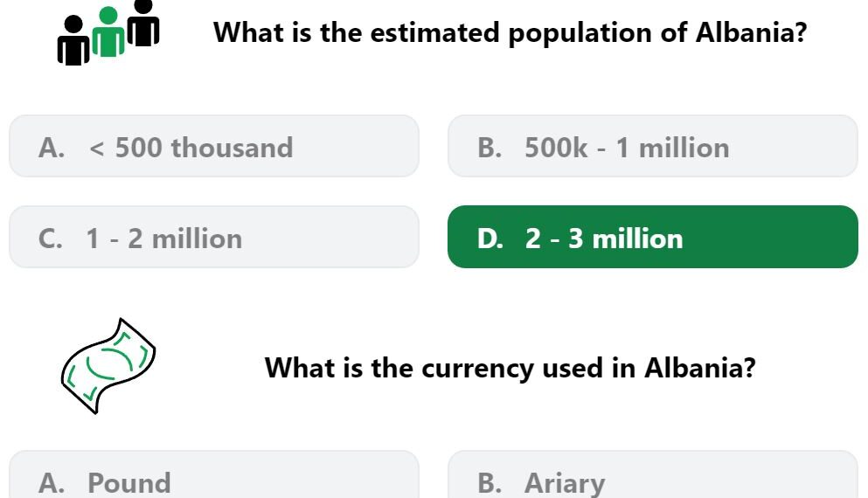This screenshot has height=498, width=868.
Task: Click "Albania?" in the population question
Action: coord(751,32)
